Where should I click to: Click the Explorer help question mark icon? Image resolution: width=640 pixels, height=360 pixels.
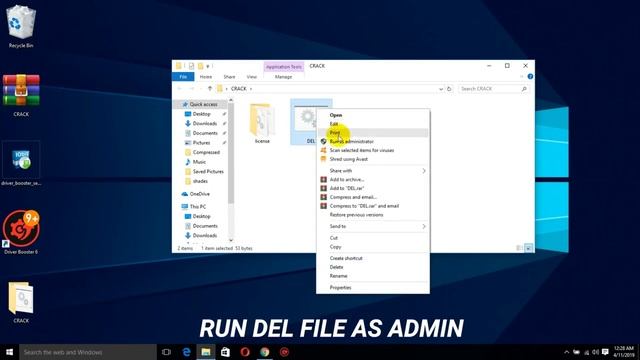click(530, 77)
